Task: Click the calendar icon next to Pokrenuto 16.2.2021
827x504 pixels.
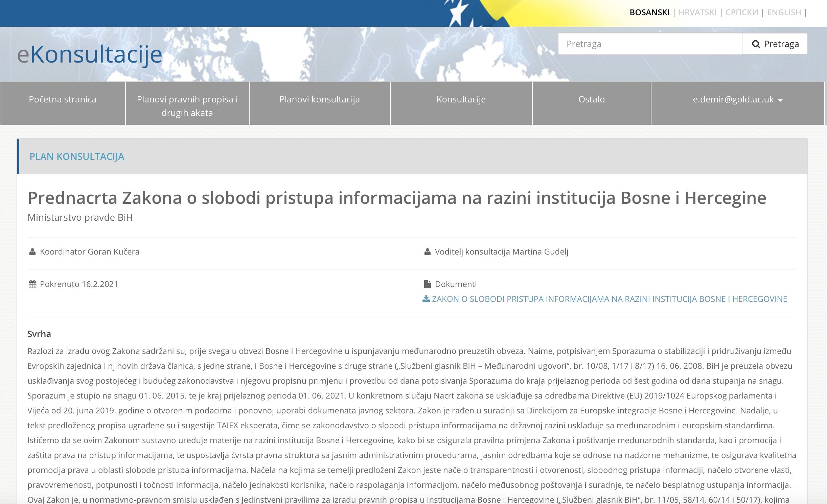Action: [32, 284]
